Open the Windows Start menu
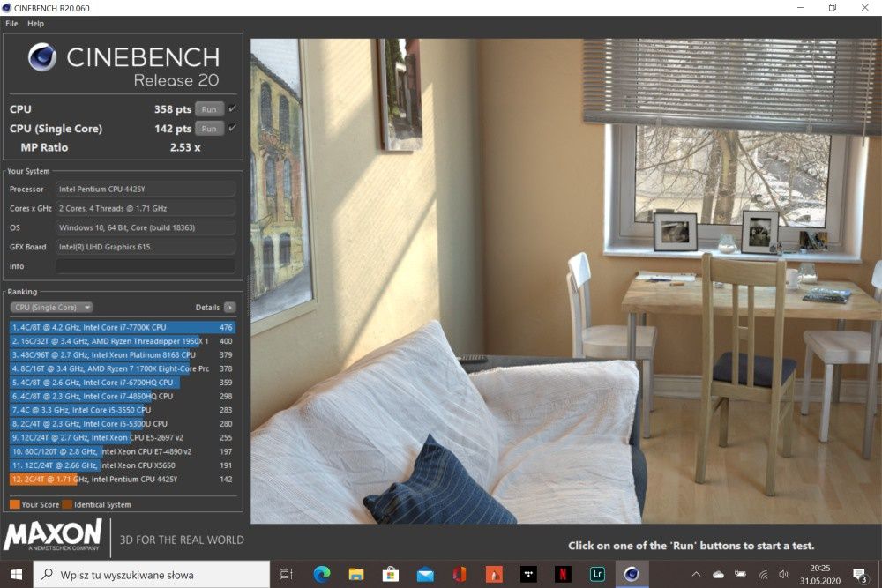This screenshot has height=588, width=882. click(16, 575)
